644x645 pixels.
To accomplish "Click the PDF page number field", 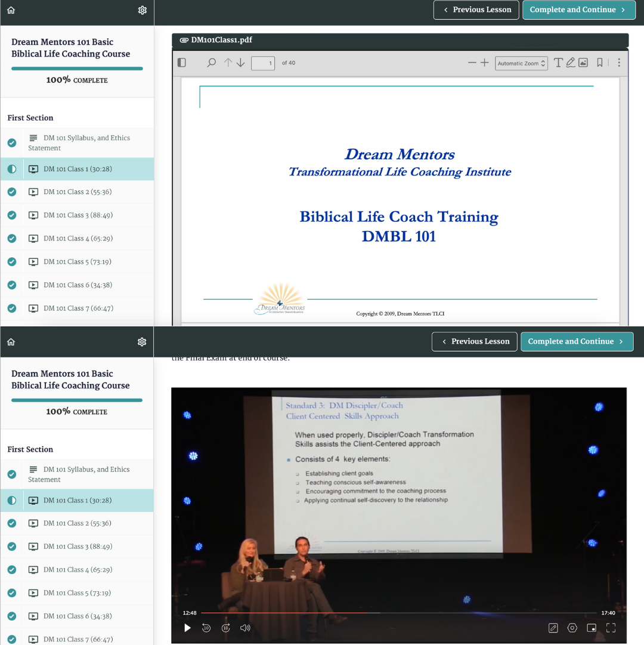I will [x=263, y=63].
